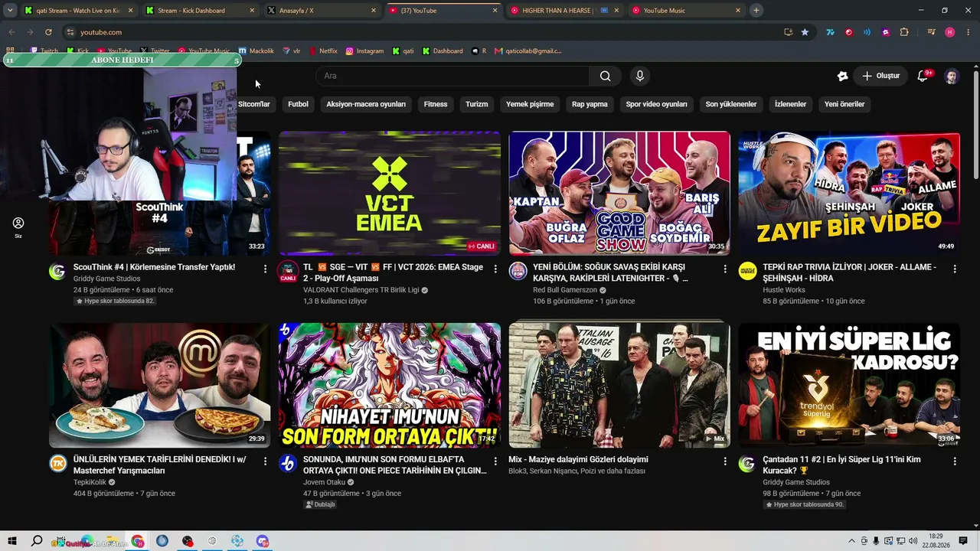Image resolution: width=980 pixels, height=551 pixels.
Task: Open the NİHAYET IMU'NUN thumbnail
Action: (390, 386)
